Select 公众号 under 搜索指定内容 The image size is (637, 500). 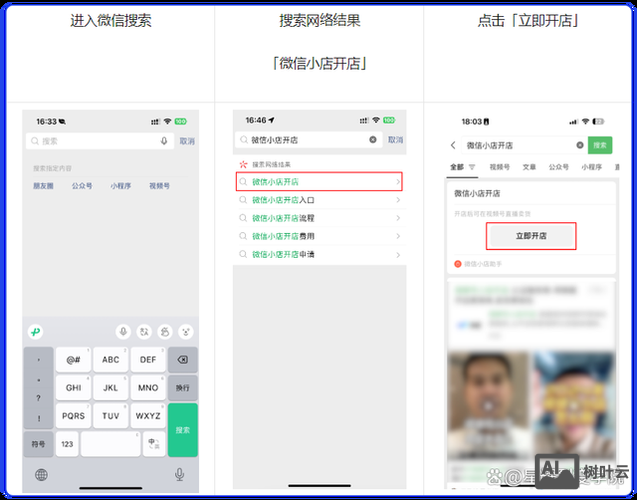point(82,186)
